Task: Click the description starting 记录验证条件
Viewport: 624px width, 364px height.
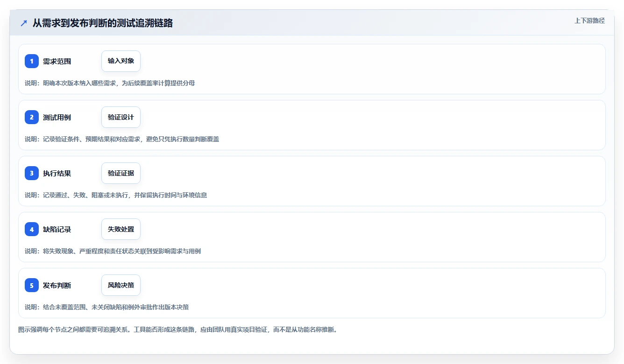Action: (122, 139)
